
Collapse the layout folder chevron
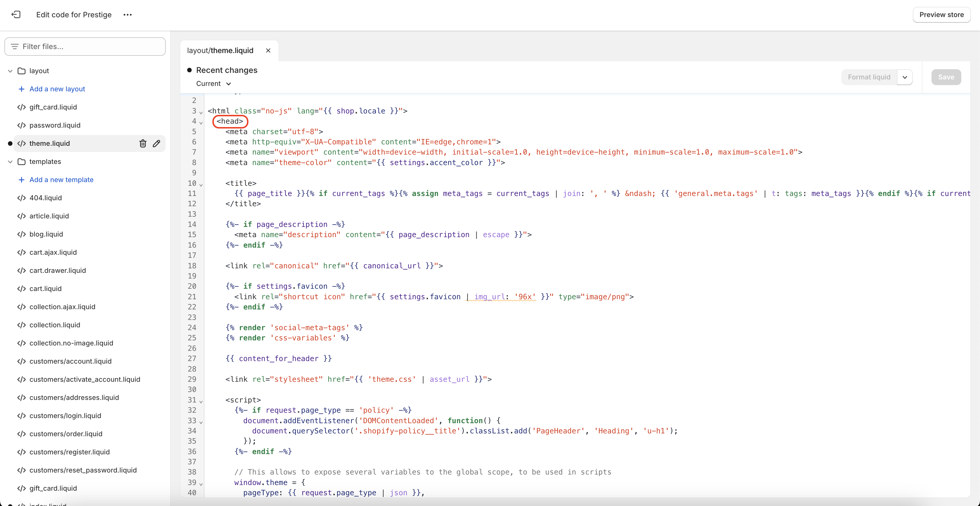10,71
